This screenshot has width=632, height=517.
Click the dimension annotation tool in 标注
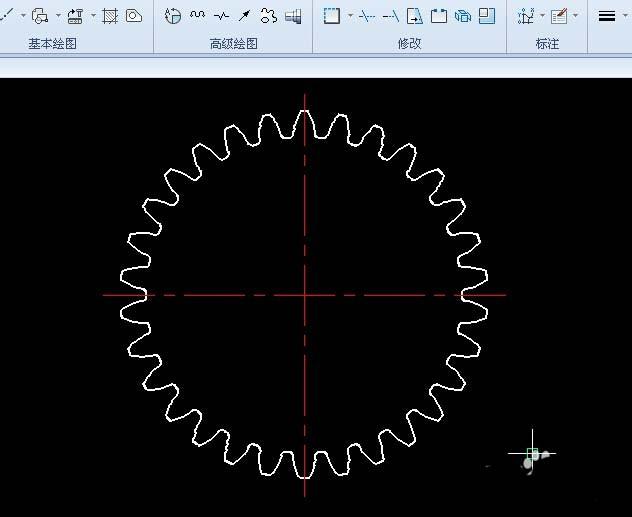point(526,16)
